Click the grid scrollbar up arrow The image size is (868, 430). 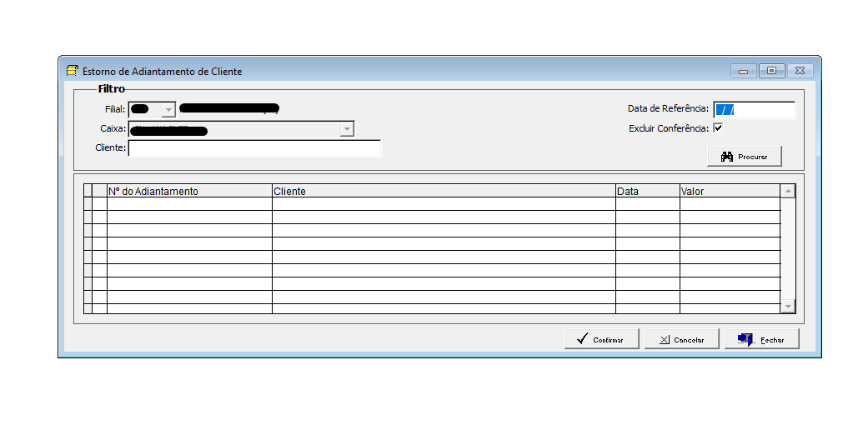tap(788, 191)
